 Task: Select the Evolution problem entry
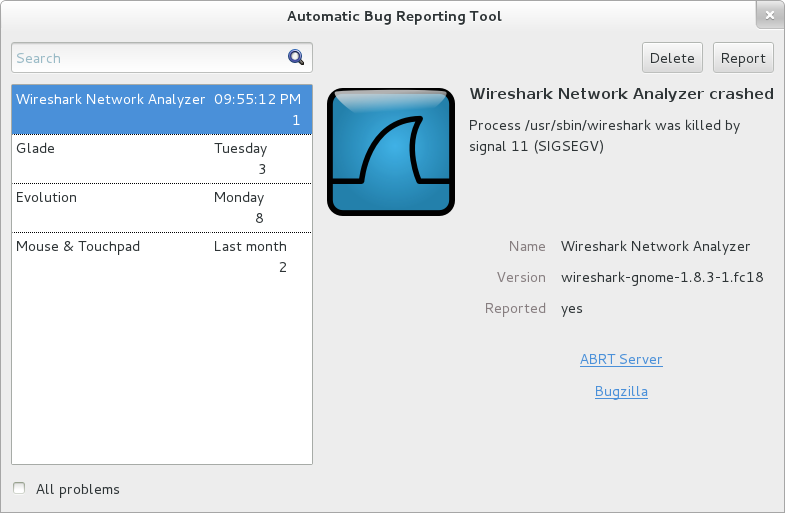162,208
